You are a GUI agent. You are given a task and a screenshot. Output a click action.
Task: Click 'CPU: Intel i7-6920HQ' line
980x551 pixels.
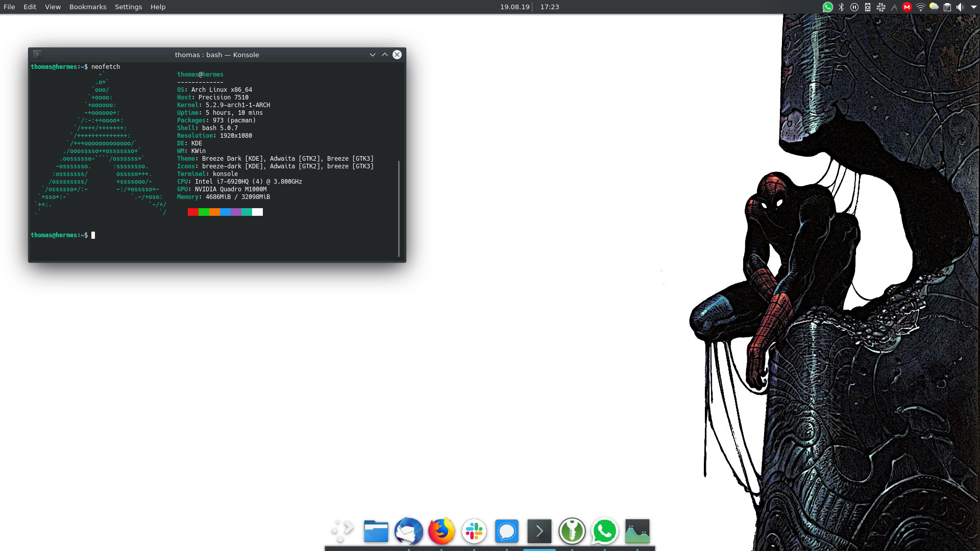239,182
